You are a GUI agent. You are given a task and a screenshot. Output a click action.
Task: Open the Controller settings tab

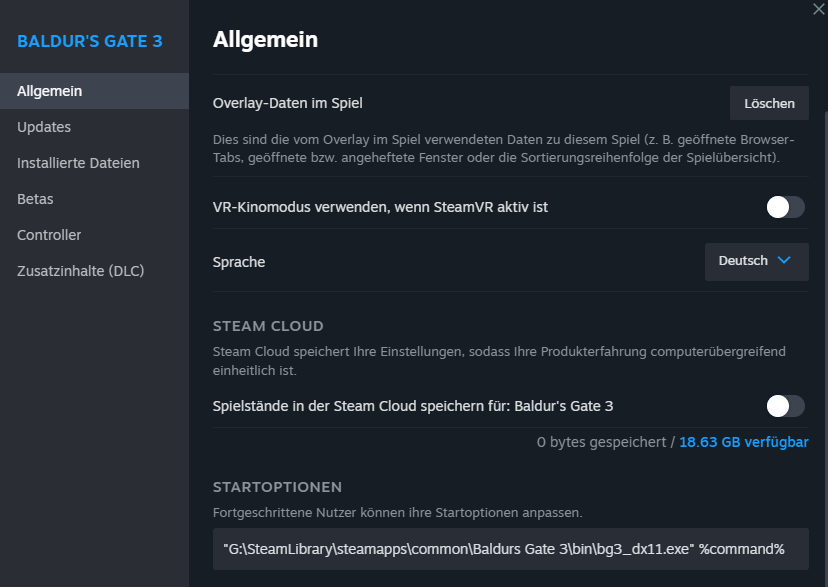click(49, 235)
